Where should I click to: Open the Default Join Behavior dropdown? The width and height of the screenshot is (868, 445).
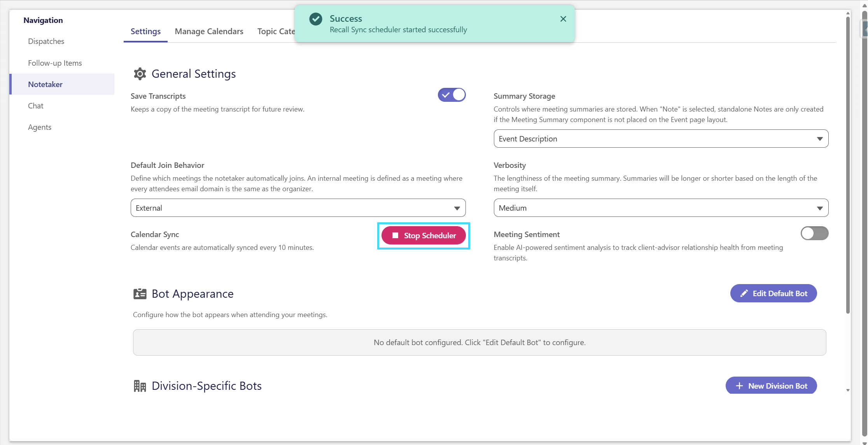(298, 208)
